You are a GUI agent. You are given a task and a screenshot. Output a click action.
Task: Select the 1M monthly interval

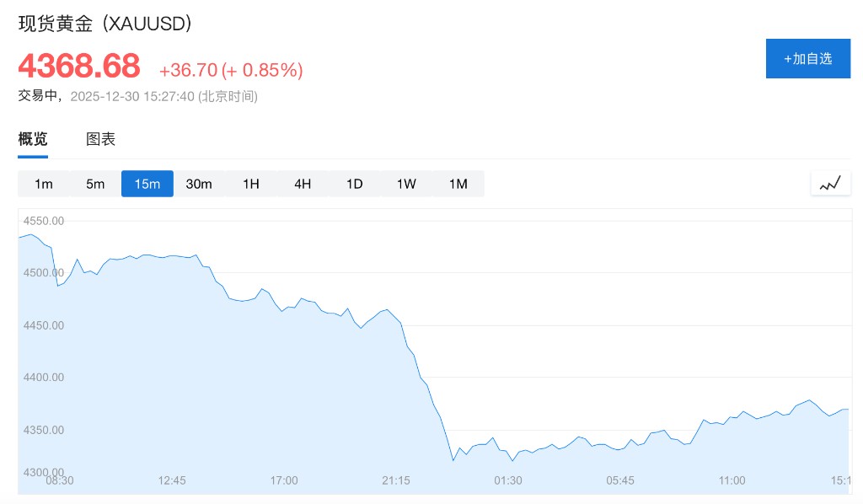(x=458, y=184)
